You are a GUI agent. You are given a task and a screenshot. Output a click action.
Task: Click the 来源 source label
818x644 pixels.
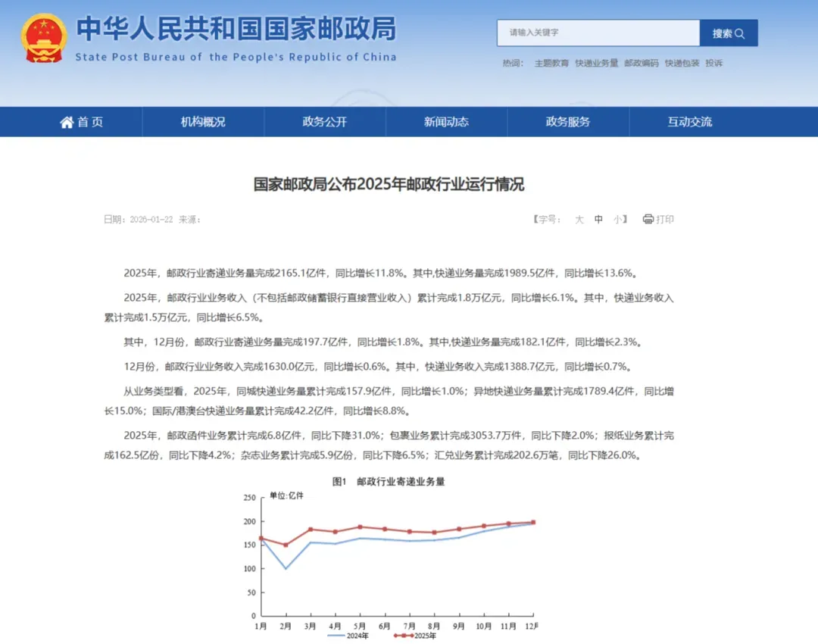point(189,220)
